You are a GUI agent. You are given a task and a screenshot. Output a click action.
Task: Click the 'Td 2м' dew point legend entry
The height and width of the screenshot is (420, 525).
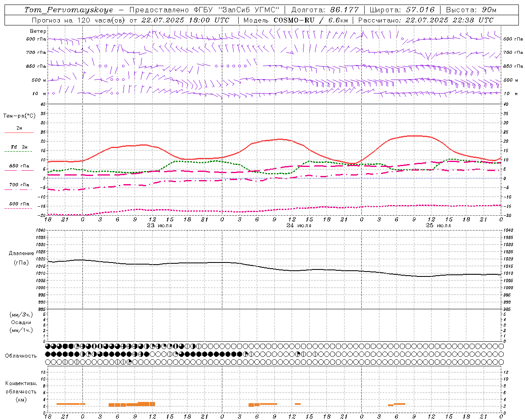pyautogui.click(x=19, y=147)
